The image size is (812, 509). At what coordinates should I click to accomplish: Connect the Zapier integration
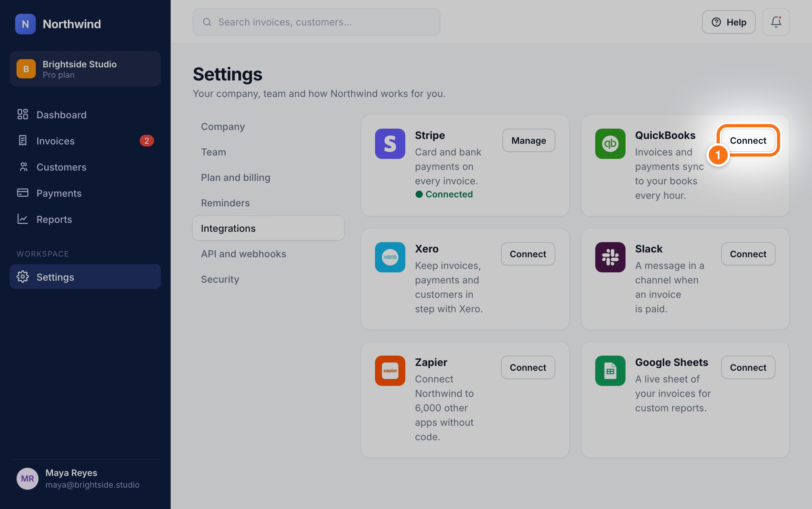click(x=528, y=367)
